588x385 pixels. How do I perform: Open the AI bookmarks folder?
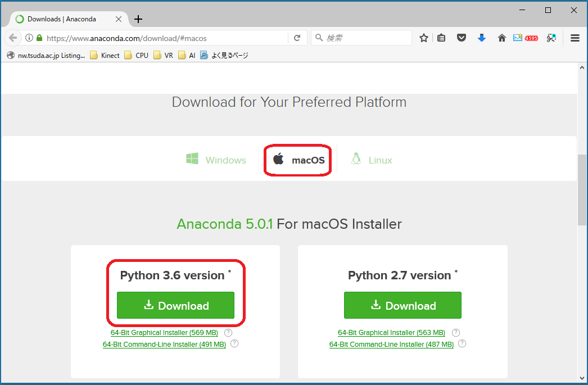coord(187,55)
